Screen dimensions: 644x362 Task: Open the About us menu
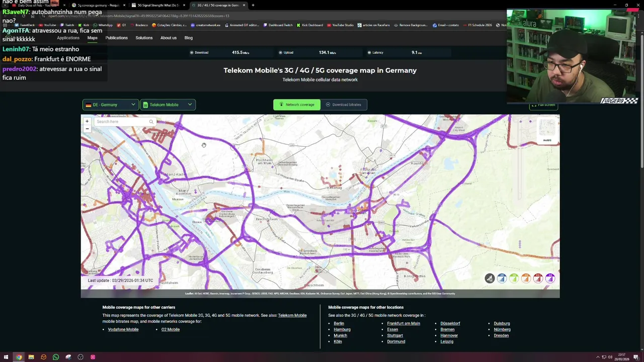(169, 38)
